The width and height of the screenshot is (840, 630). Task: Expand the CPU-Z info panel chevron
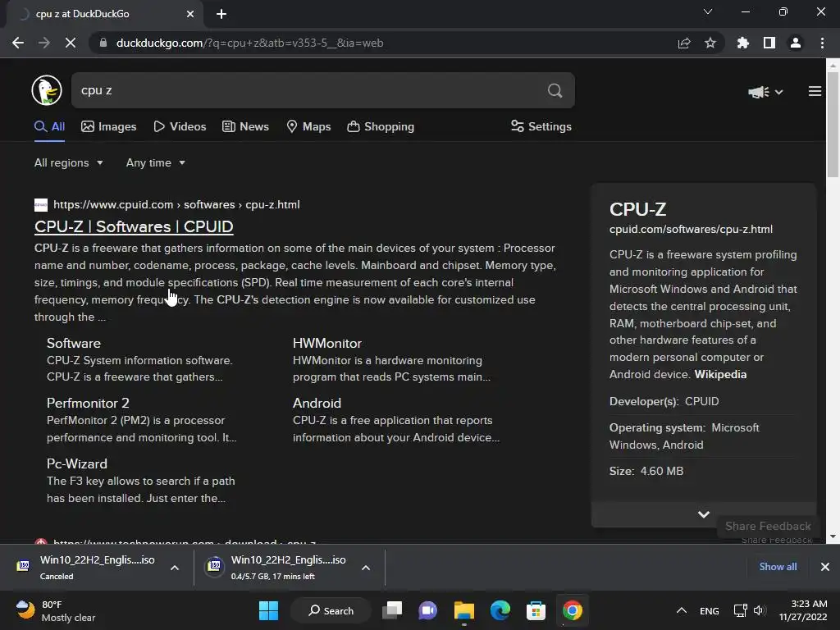tap(703, 514)
